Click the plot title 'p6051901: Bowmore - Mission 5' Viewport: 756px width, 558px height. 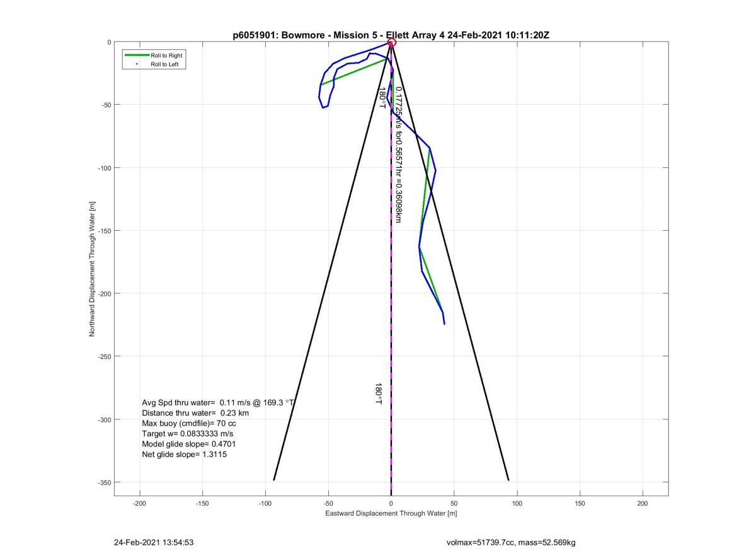tap(309, 35)
